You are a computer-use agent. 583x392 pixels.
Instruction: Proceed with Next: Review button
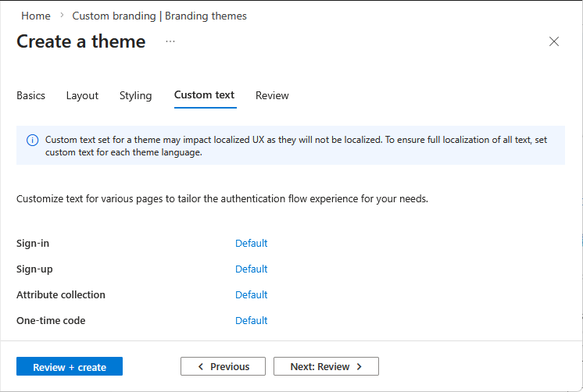[326, 366]
